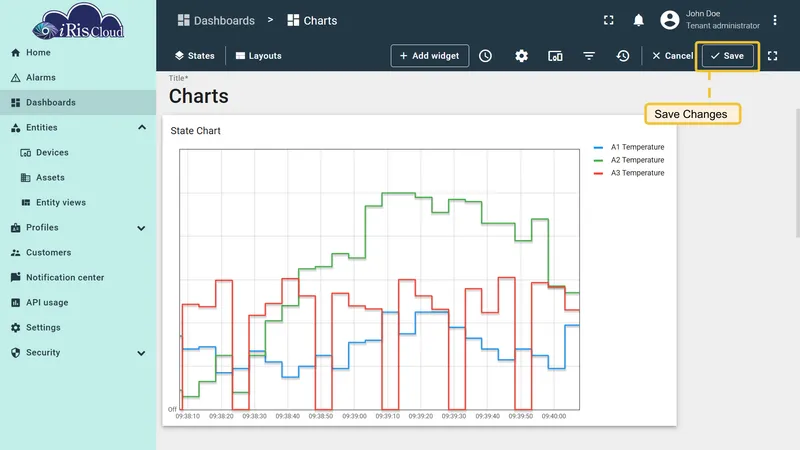Select Dashboards in the sidebar

pos(78,103)
